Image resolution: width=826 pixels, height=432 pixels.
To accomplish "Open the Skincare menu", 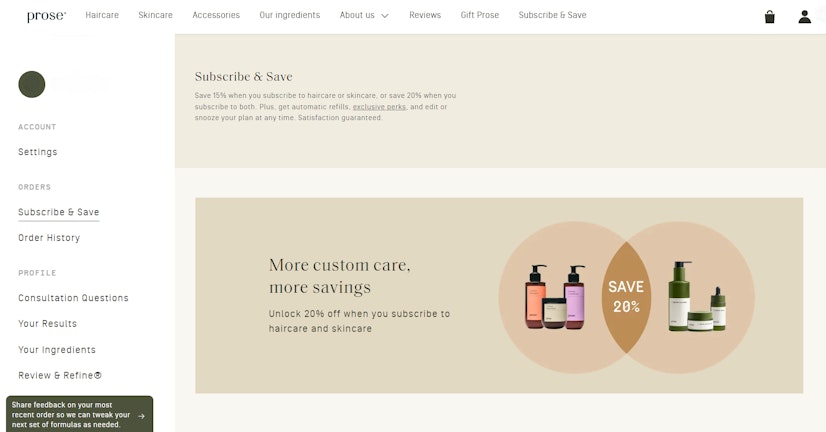I will coord(155,15).
